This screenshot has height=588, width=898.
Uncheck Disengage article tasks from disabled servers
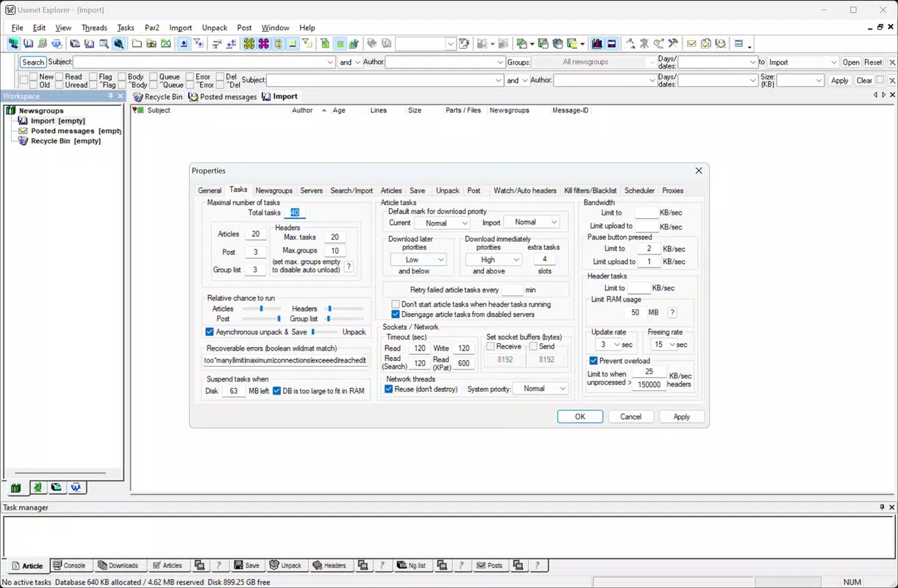[x=396, y=315]
